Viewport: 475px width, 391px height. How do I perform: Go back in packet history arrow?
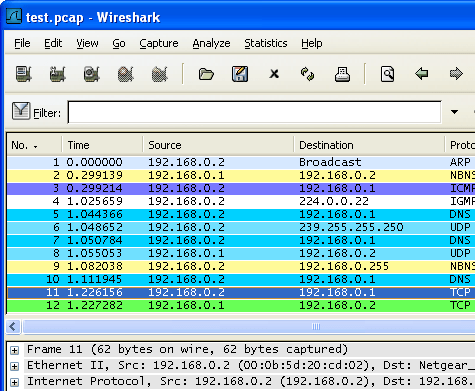(x=422, y=73)
